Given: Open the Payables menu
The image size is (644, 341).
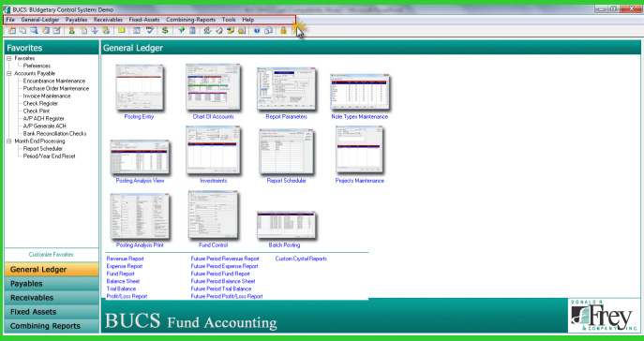Looking at the screenshot, I should click(x=76, y=20).
